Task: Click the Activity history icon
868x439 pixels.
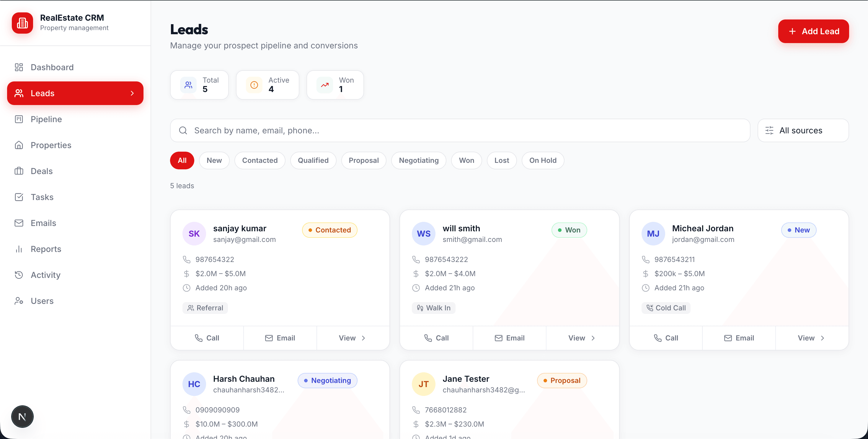Action: coord(19,275)
